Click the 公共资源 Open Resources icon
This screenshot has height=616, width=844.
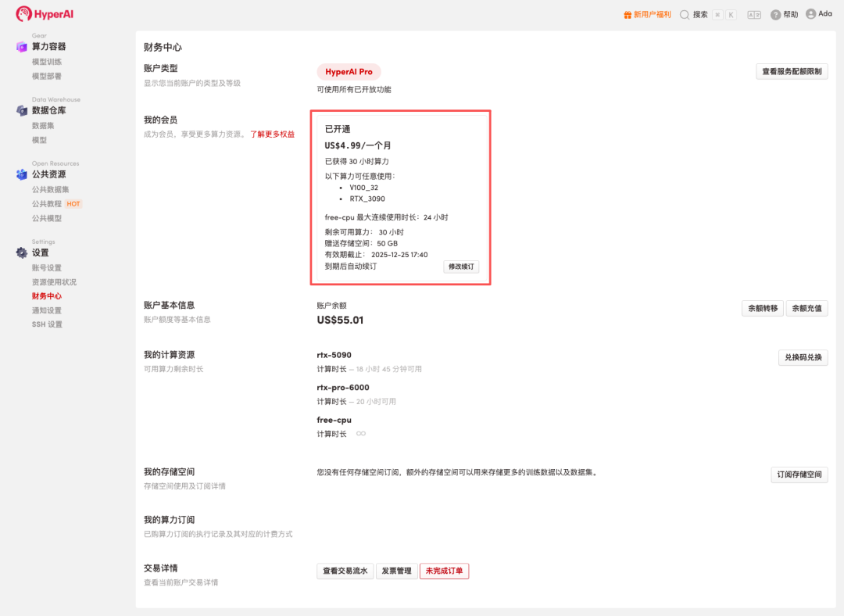click(x=22, y=175)
